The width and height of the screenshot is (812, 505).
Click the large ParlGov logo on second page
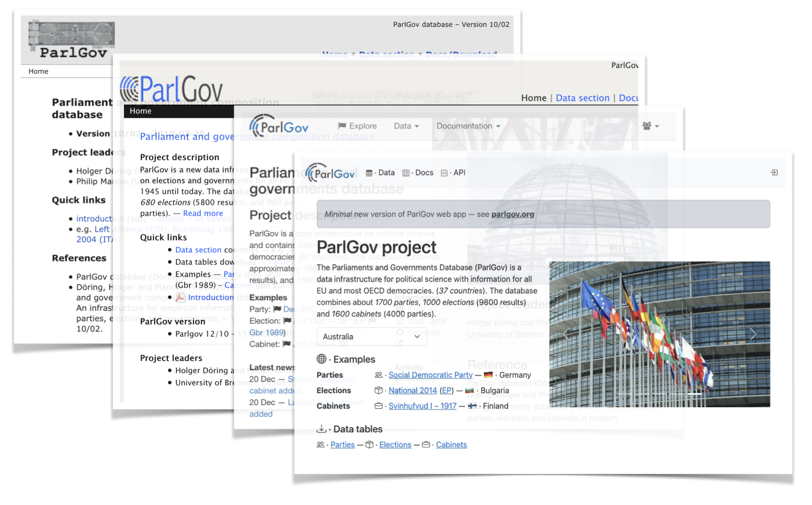(x=171, y=90)
